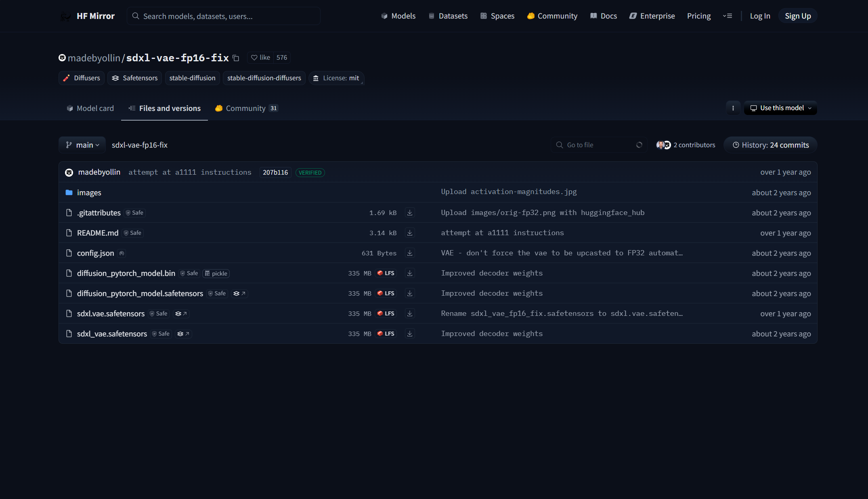The width and height of the screenshot is (868, 499).
Task: Open the Use this model dropdown
Action: pyautogui.click(x=780, y=108)
